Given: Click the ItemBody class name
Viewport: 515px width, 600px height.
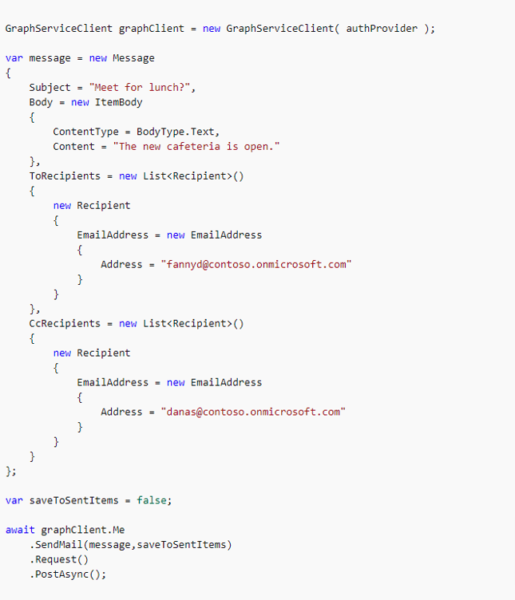Looking at the screenshot, I should point(119,103).
